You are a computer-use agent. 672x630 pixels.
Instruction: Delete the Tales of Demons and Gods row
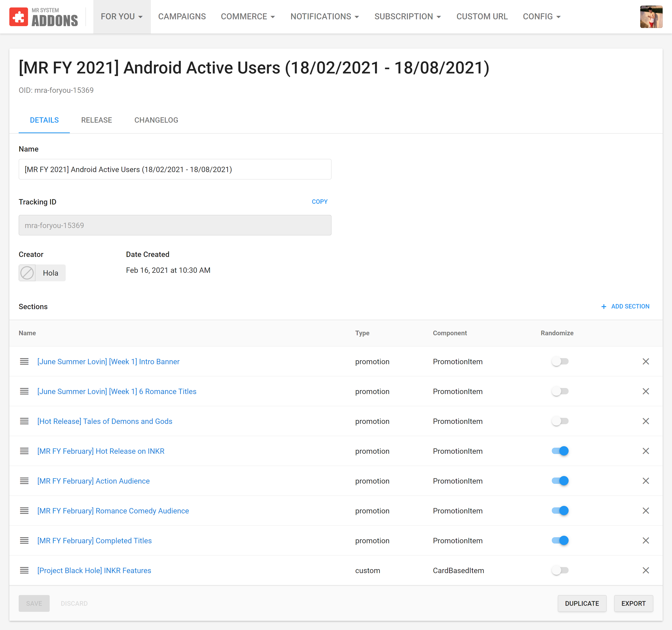645,421
